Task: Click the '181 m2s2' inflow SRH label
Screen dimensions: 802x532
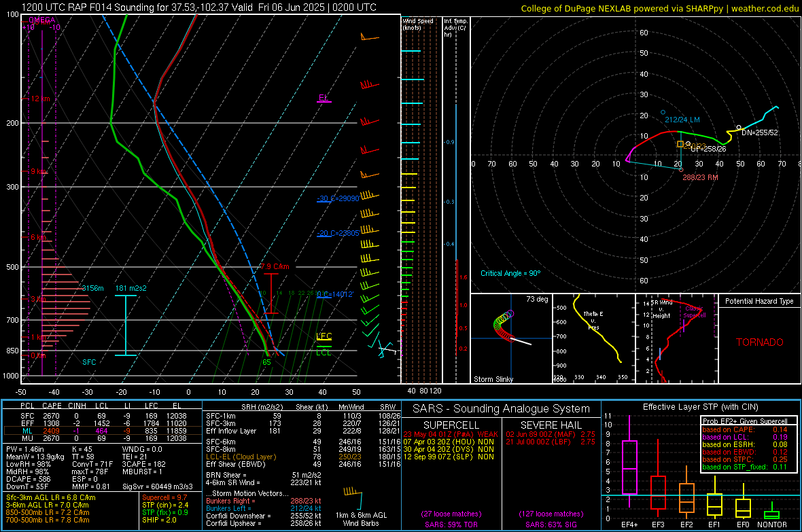Action: click(x=130, y=288)
